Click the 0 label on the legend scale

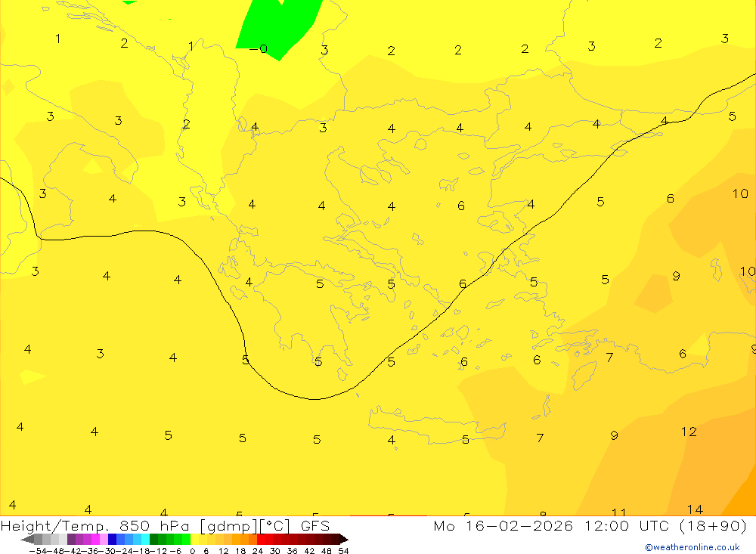click(x=192, y=551)
